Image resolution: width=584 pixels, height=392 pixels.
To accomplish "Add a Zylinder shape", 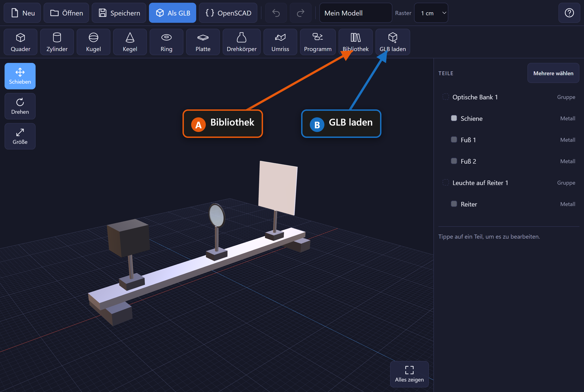I will (57, 42).
